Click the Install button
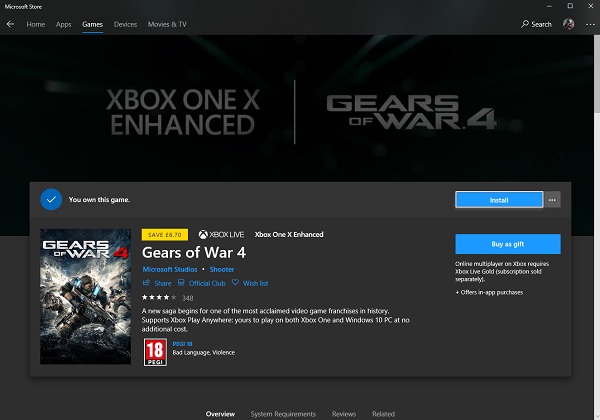Image resolution: width=600 pixels, height=420 pixels. tap(499, 200)
